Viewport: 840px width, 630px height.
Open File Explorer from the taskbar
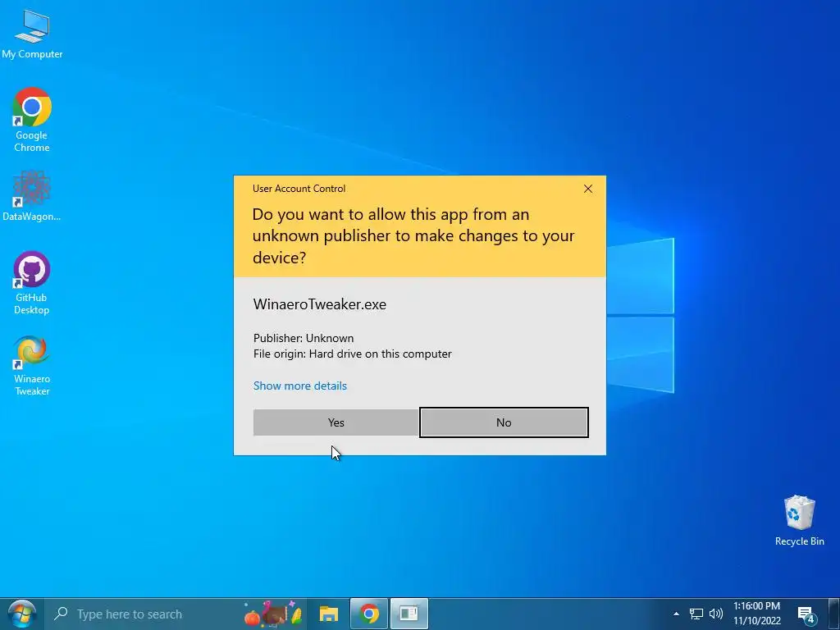pyautogui.click(x=329, y=614)
